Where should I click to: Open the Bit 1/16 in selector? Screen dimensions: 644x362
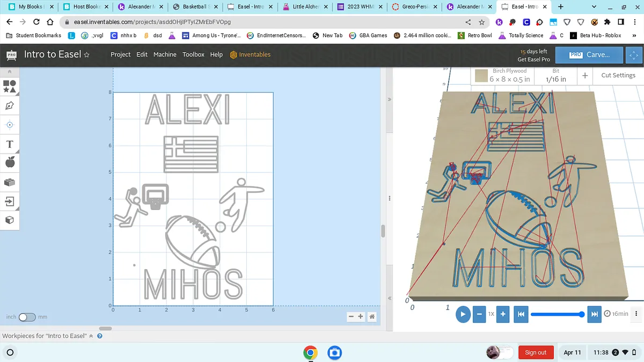(x=555, y=76)
